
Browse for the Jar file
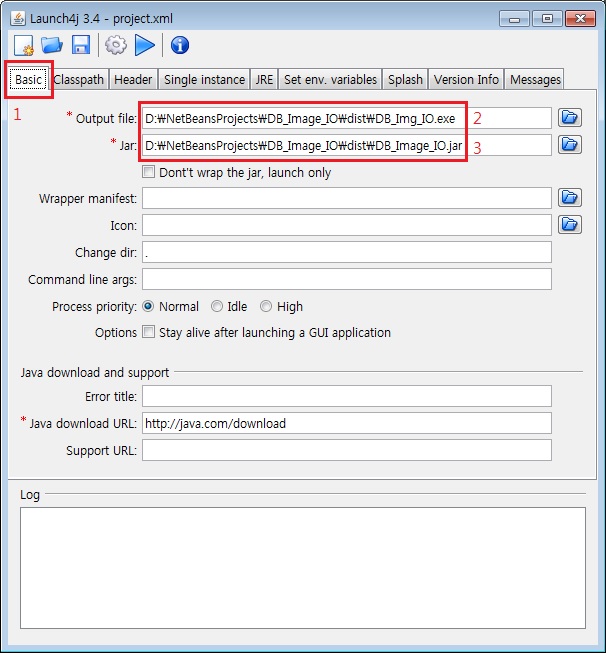tap(569, 145)
